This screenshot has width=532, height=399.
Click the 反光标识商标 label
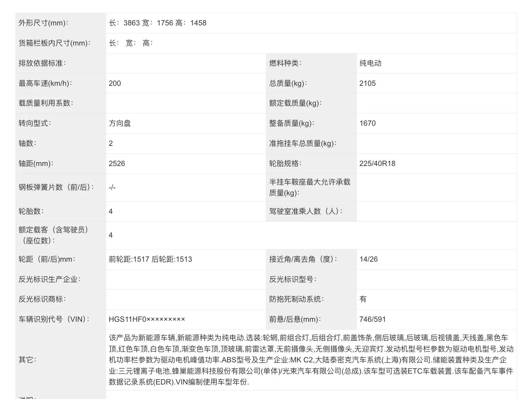(42, 299)
